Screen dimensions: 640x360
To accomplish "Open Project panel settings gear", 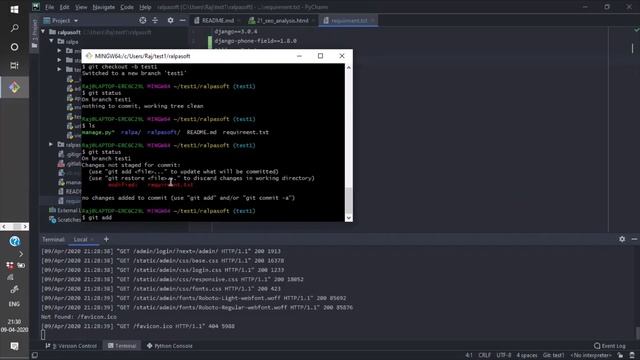I will (x=170, y=20).
